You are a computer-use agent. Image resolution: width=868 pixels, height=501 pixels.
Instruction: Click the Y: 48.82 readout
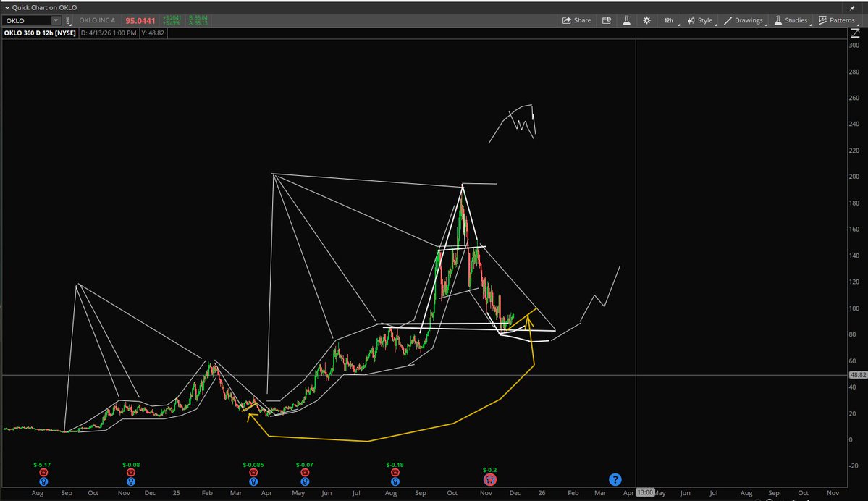(153, 33)
